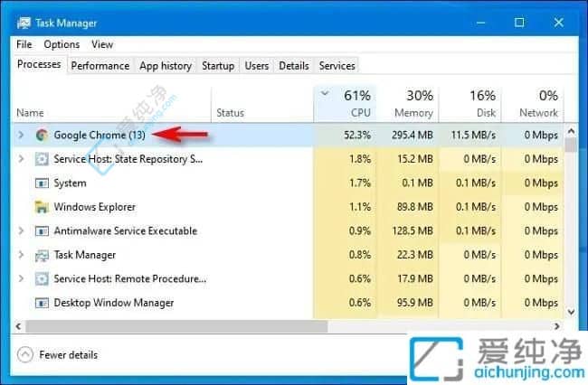Open the Options menu

tap(62, 44)
